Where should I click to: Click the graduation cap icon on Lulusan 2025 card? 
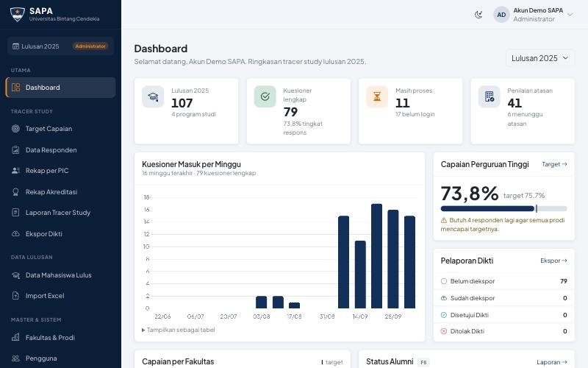(x=153, y=96)
